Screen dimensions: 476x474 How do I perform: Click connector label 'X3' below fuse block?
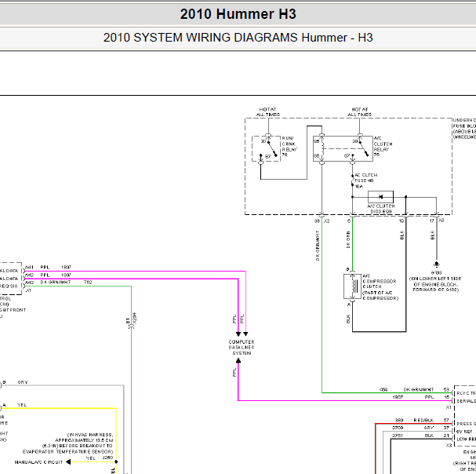point(441,221)
